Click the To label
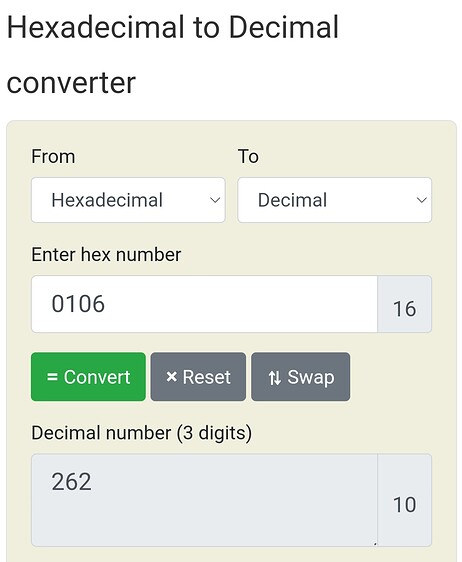462x562 pixels. pyautogui.click(x=248, y=157)
